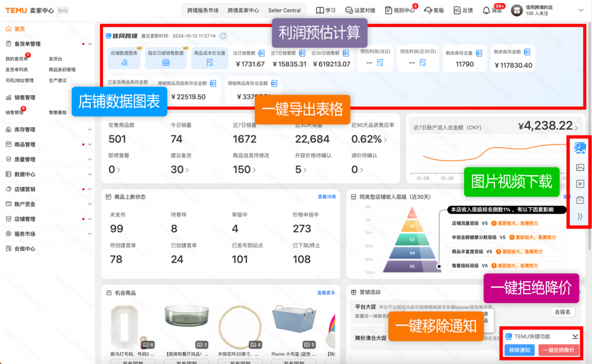Click the refresh icon beside the update time
Image resolution: width=592 pixels, height=364 pixels.
[223, 36]
